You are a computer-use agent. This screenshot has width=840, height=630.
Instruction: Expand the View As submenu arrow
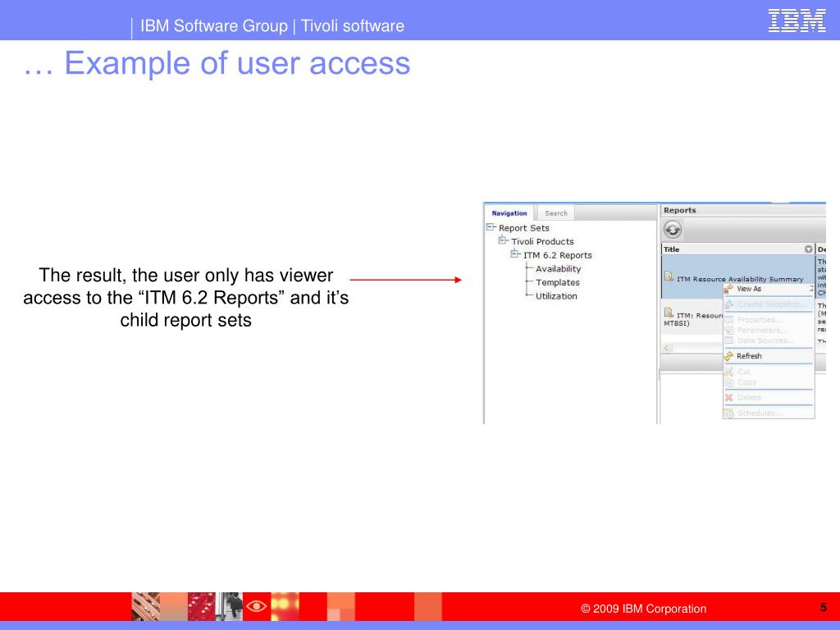pyautogui.click(x=811, y=289)
